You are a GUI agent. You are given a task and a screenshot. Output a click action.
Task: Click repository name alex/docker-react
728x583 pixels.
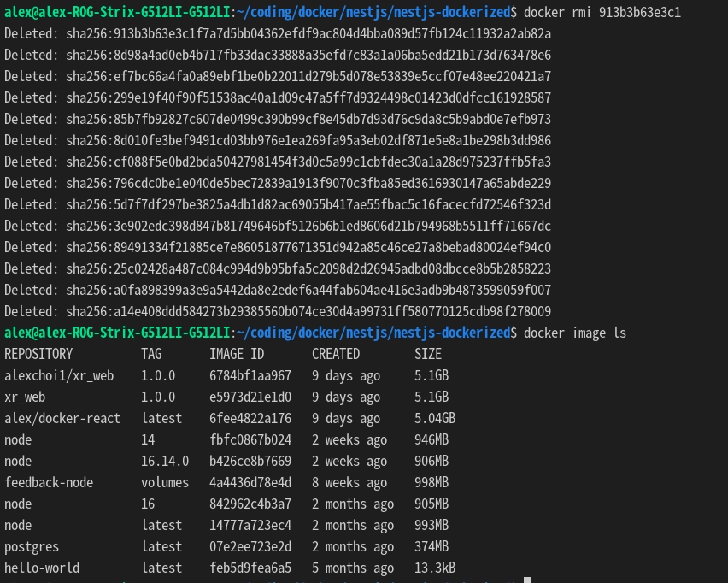click(62, 419)
